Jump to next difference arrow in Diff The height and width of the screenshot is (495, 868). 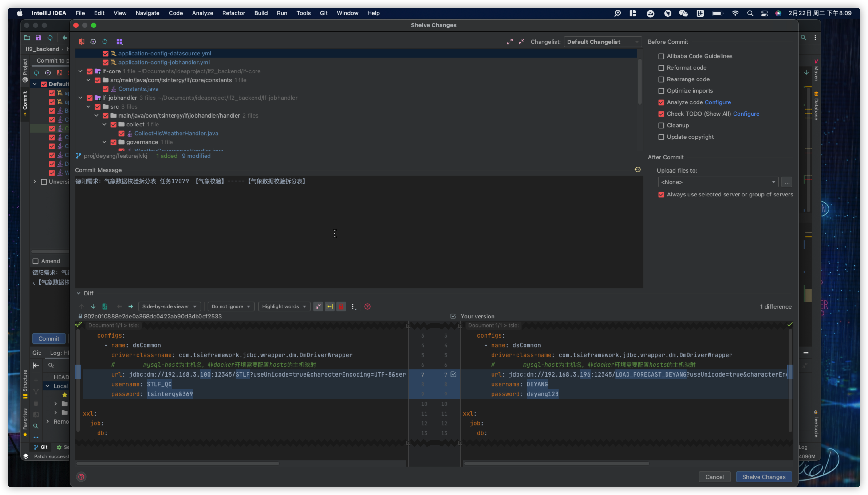click(x=93, y=306)
